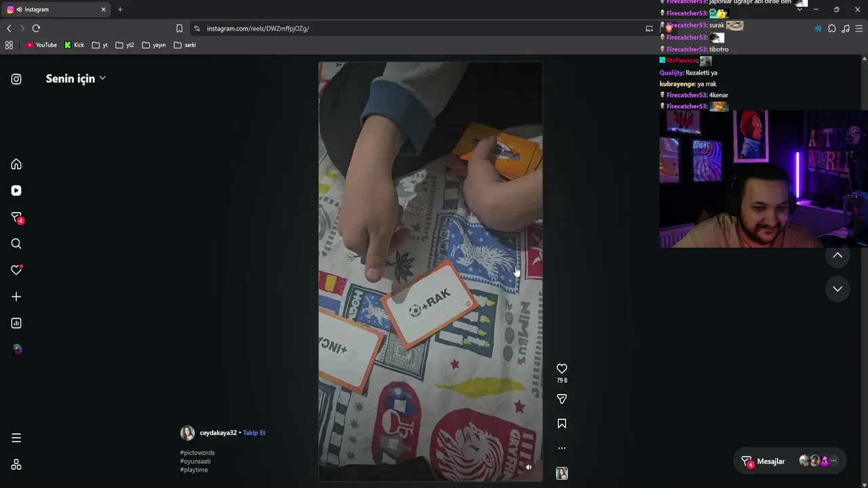Go to Home feed in Instagram sidebar
868x488 pixels.
(x=16, y=164)
